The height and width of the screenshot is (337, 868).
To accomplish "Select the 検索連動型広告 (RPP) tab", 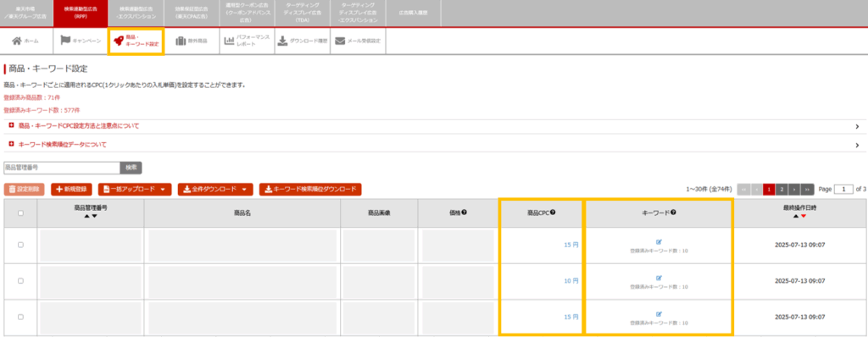I will pos(81,14).
